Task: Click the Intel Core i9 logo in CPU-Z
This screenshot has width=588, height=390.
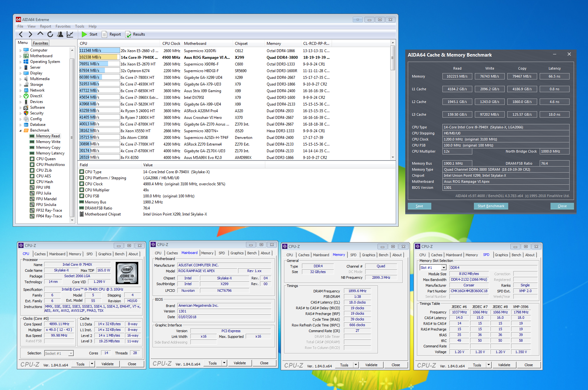Action: pos(127,273)
